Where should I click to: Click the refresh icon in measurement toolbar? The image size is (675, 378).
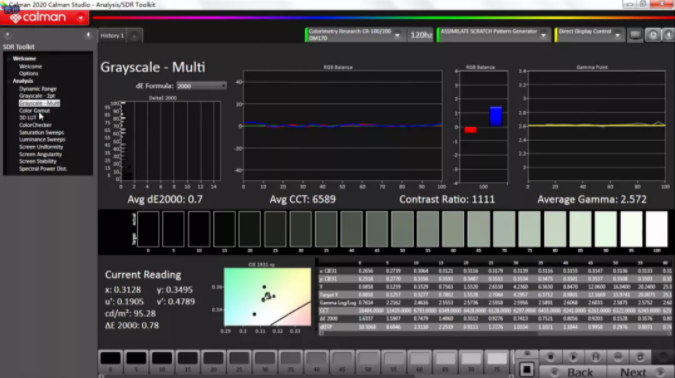pyautogui.click(x=640, y=357)
